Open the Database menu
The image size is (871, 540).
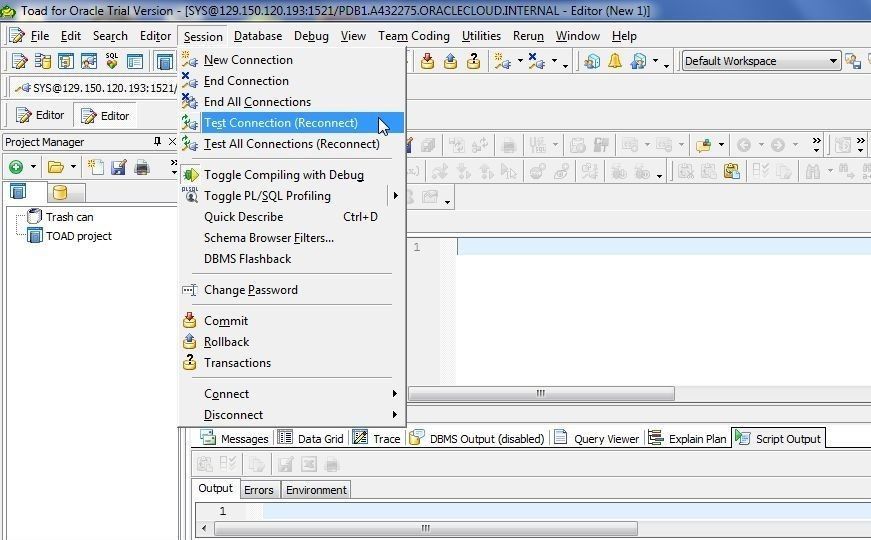click(258, 36)
